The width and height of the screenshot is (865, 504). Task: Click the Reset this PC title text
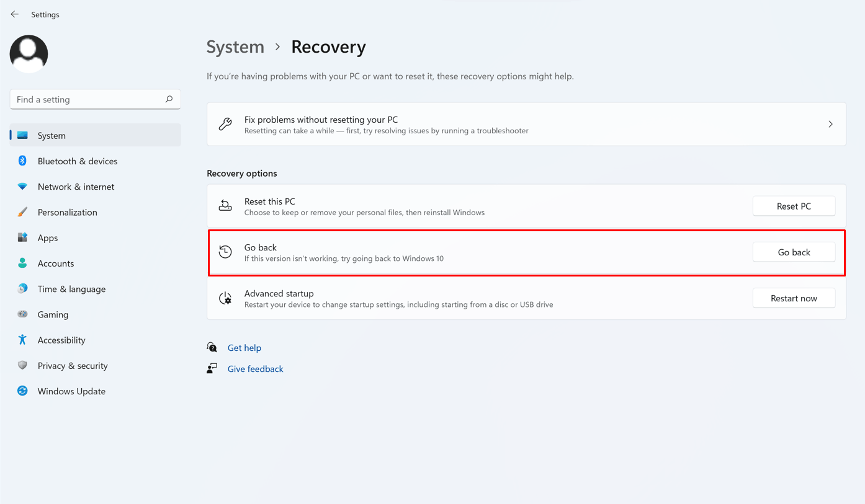coord(270,201)
